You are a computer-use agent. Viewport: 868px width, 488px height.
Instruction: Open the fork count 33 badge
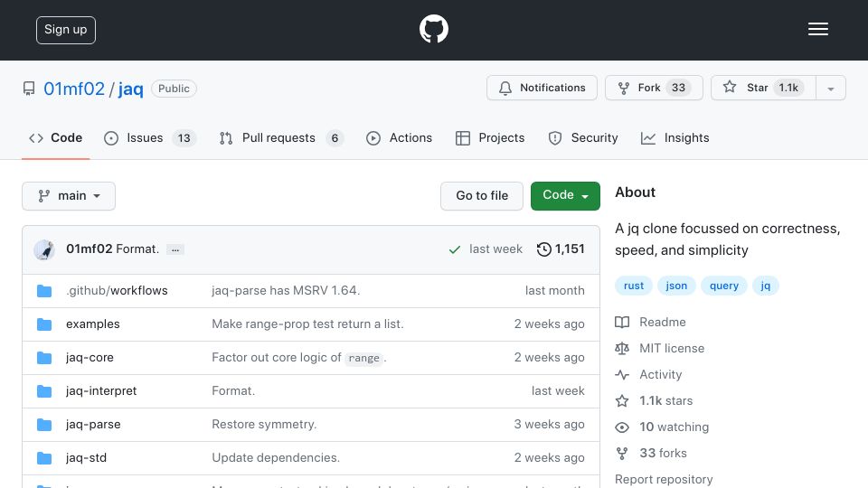(679, 88)
